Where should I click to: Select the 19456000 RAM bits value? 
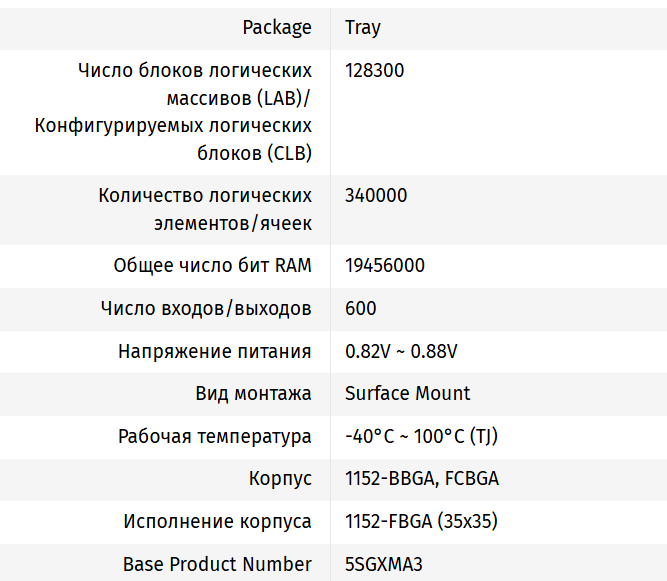click(384, 266)
